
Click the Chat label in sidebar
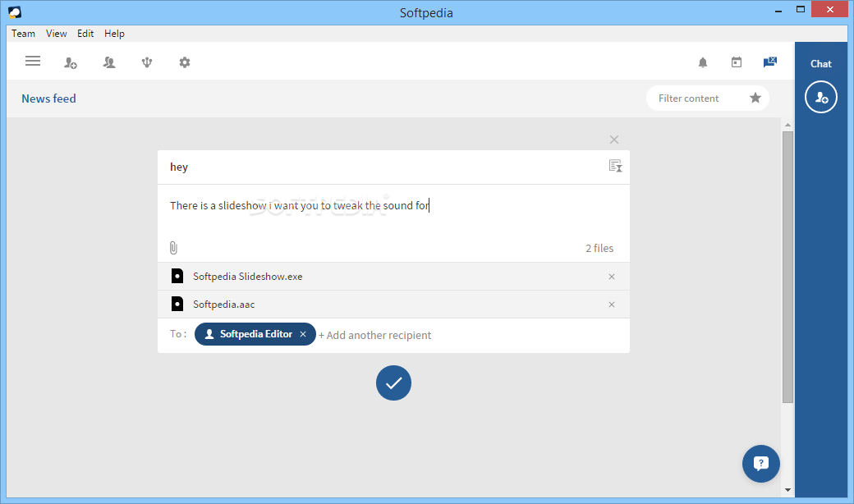click(821, 64)
